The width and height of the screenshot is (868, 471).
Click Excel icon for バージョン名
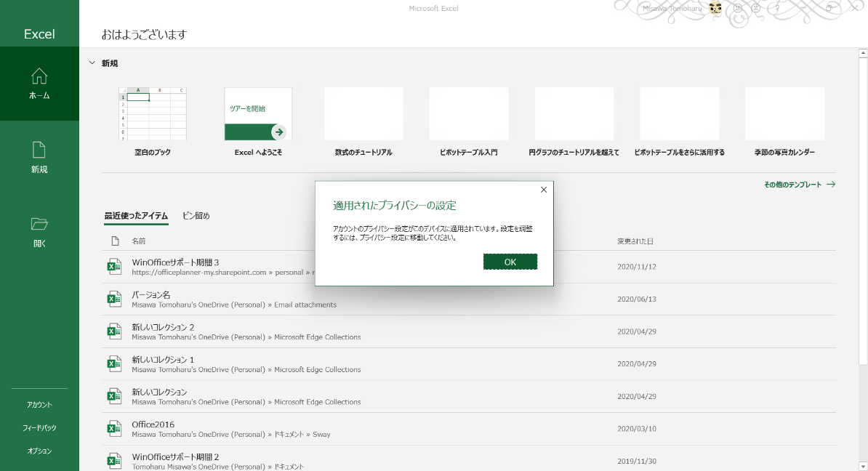tap(114, 299)
